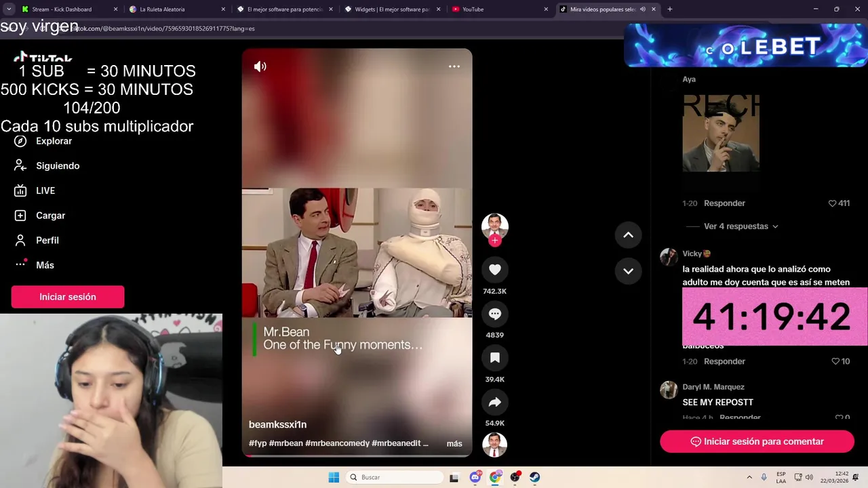Open the creator's avatar beside the video
Image resolution: width=868 pixels, height=488 pixels.
tap(495, 226)
